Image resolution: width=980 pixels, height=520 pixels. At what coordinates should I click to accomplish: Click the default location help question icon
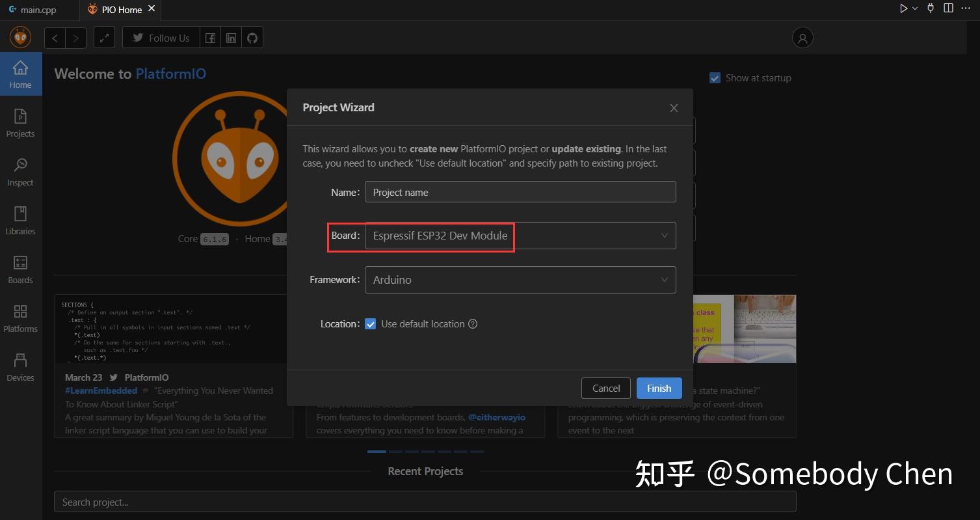point(473,323)
